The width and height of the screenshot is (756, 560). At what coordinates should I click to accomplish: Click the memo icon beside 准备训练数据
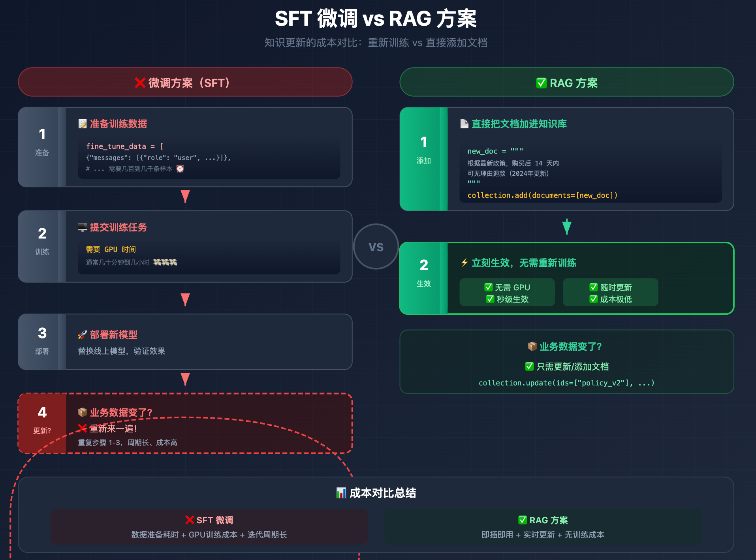tap(82, 124)
